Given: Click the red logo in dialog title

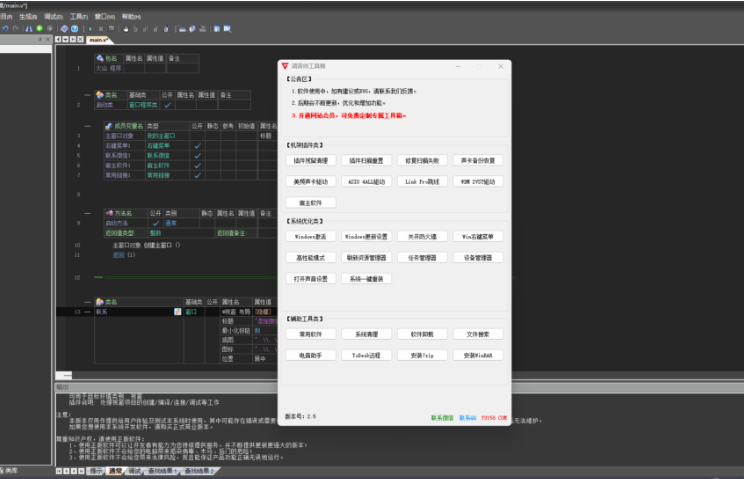Looking at the screenshot, I should coord(284,64).
